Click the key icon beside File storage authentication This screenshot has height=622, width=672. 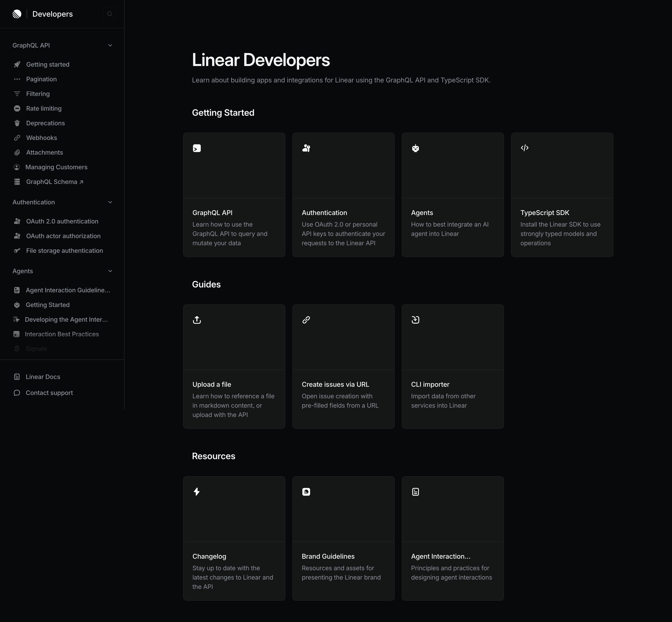[17, 251]
